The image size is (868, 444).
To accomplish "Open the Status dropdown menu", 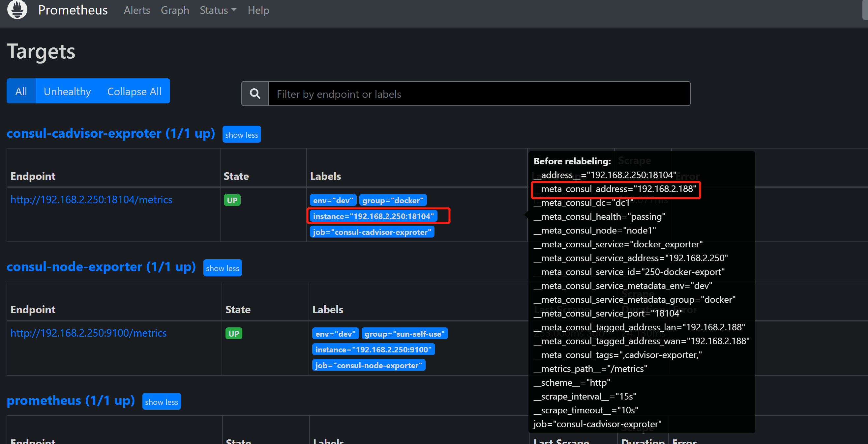I will pos(218,10).
